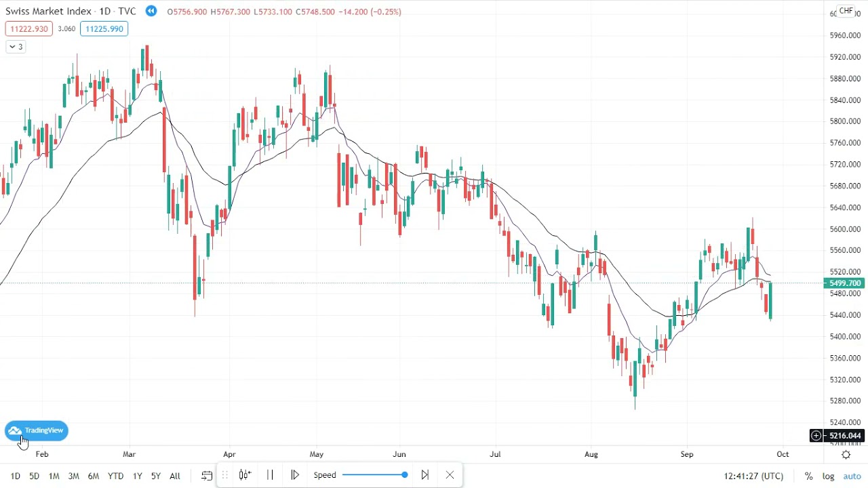Adjust the replay Speed slider
The image size is (868, 488).
375,475
